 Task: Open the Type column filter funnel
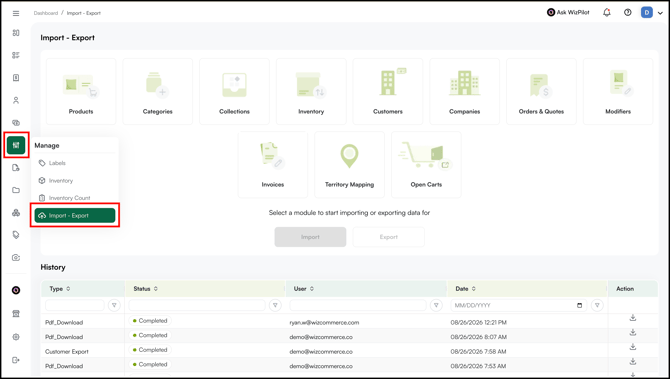click(114, 305)
